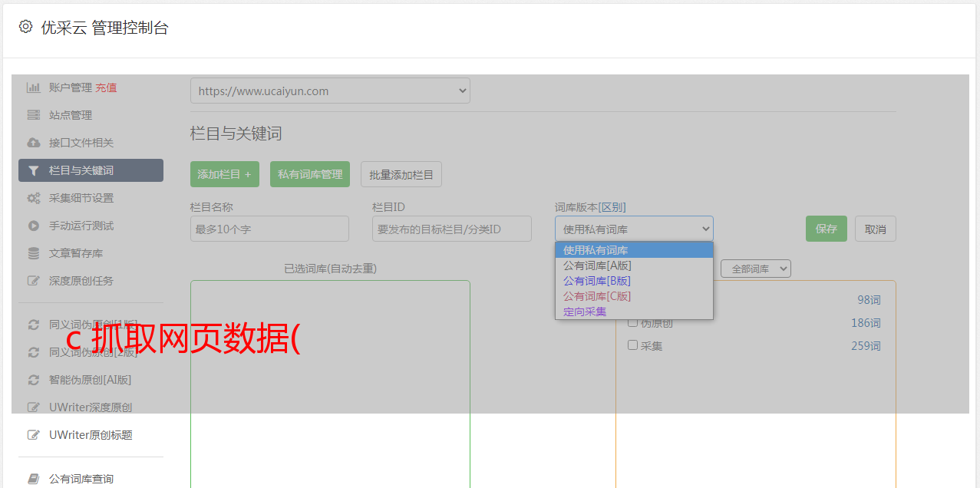The height and width of the screenshot is (488, 980).
Task: Open 文章暂存库 via its database icon
Action: (33, 253)
